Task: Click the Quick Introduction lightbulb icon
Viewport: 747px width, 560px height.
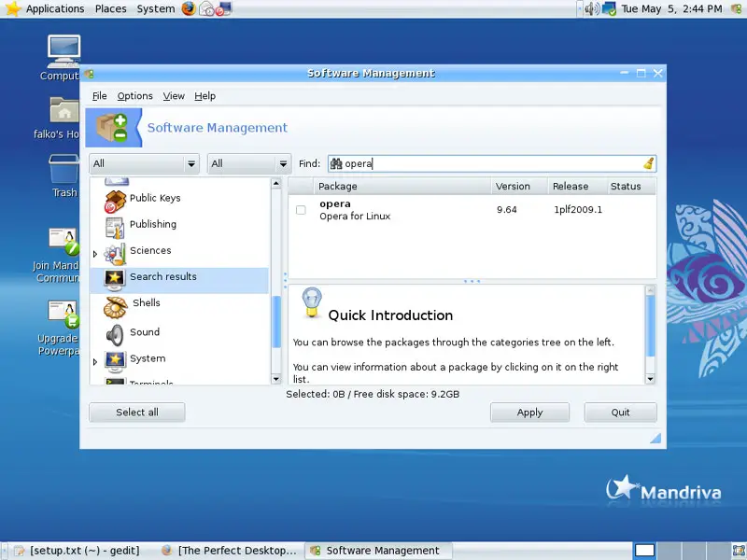Action: click(312, 302)
